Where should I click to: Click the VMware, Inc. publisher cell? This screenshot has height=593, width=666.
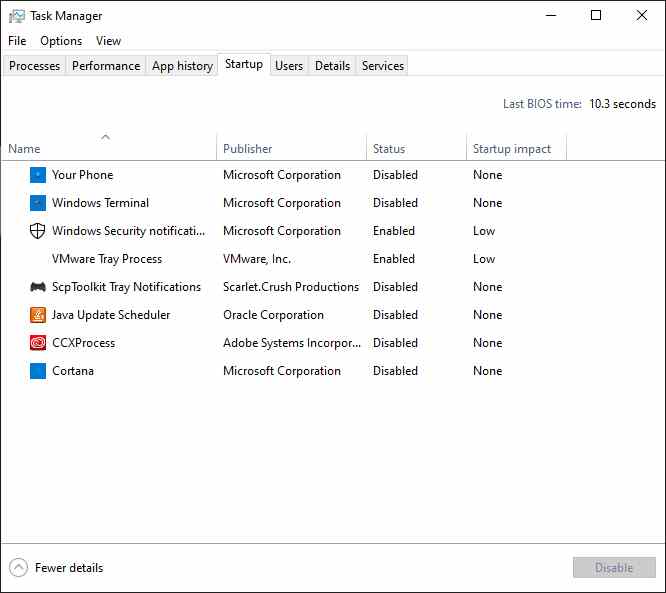pos(257,259)
